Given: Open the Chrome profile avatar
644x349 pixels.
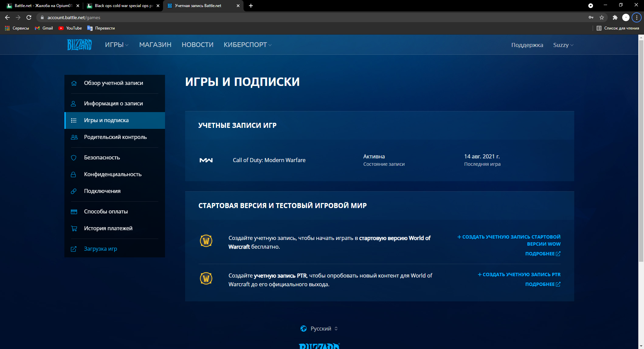Looking at the screenshot, I should (626, 17).
